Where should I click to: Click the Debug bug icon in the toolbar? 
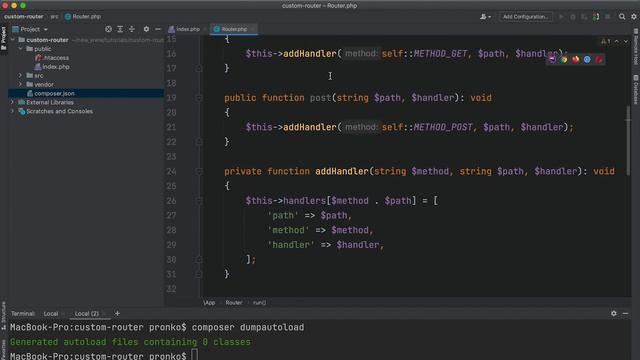[x=573, y=17]
